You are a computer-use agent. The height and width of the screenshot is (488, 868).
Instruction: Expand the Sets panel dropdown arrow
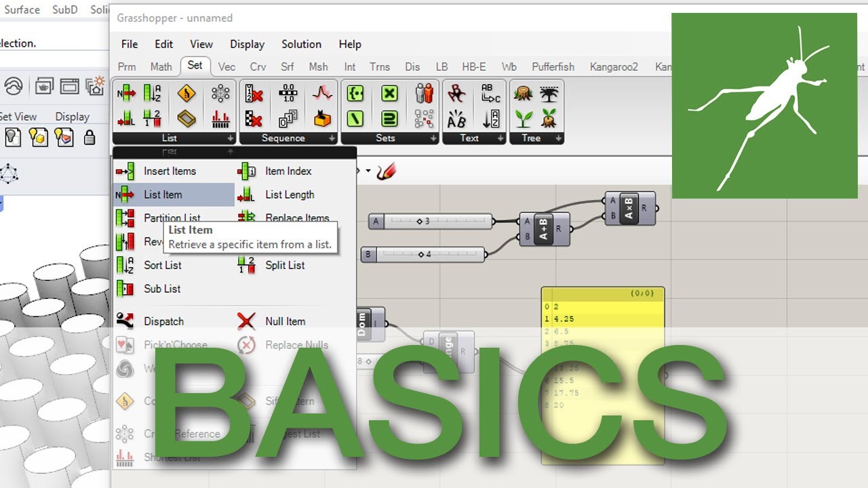point(433,138)
